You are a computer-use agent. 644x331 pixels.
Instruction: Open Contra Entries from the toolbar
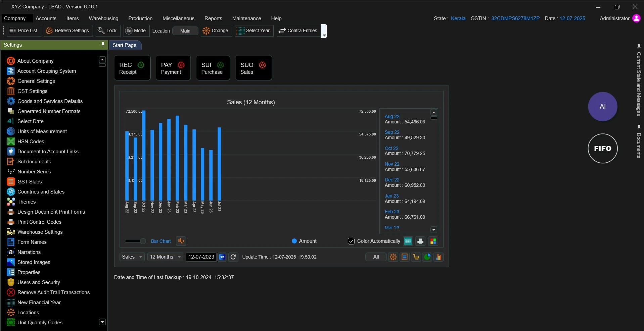point(298,31)
